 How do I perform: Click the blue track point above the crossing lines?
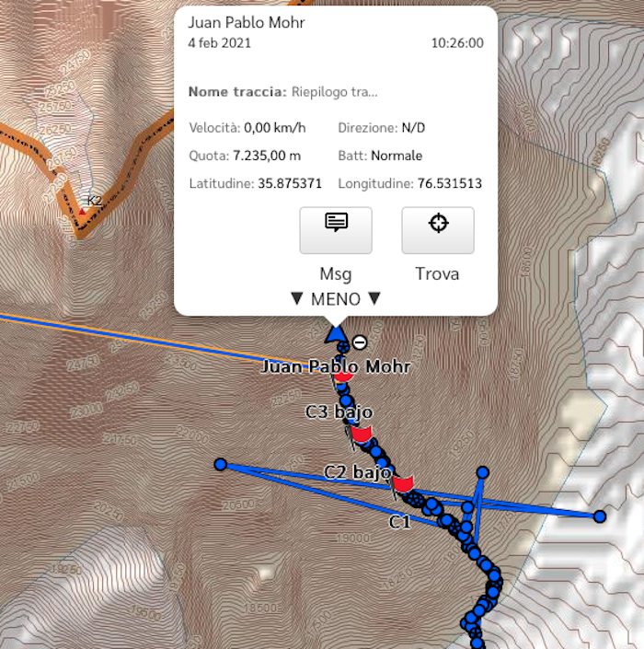(483, 472)
